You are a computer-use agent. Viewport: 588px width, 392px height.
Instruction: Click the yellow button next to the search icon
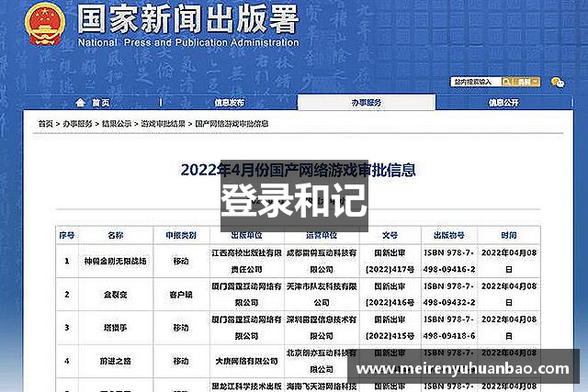coord(526,82)
